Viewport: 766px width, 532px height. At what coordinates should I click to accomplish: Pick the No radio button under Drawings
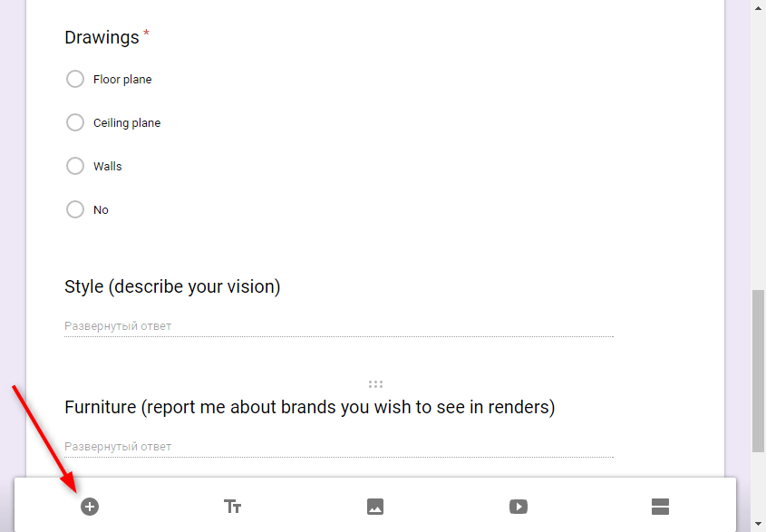point(75,209)
